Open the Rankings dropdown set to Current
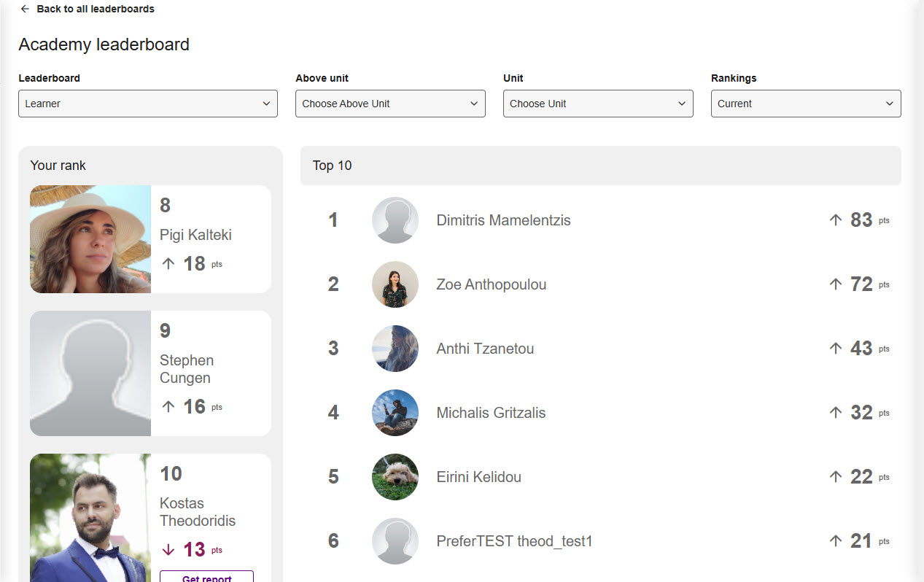 806,104
